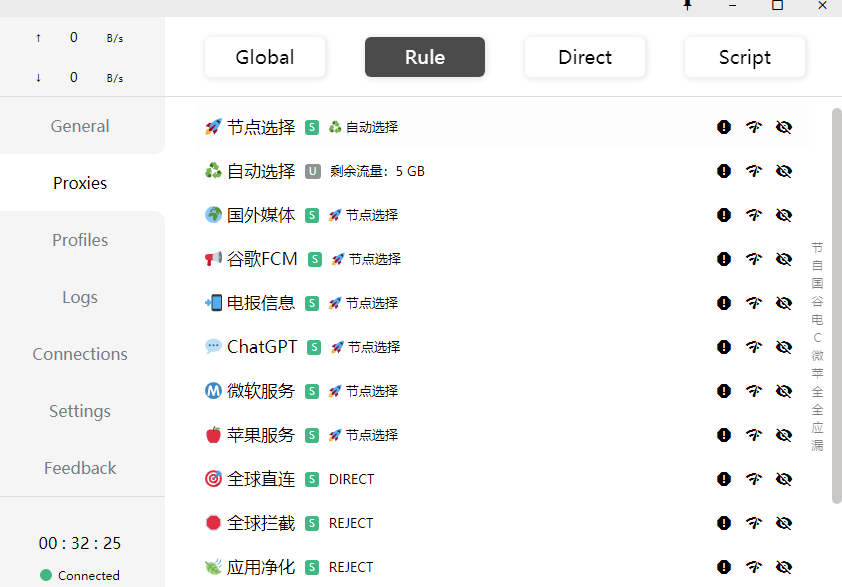Open the Feedback page
This screenshot has height=587, width=842.
79,467
